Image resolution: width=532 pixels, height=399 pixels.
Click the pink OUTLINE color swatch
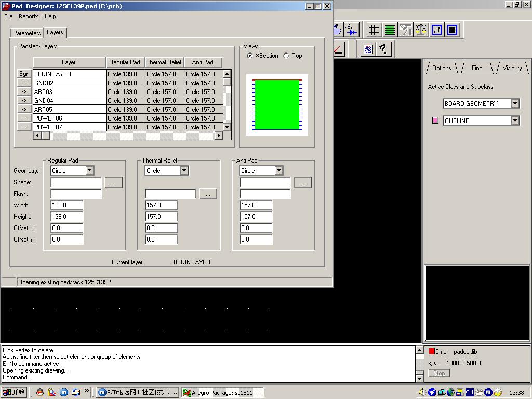click(x=435, y=121)
